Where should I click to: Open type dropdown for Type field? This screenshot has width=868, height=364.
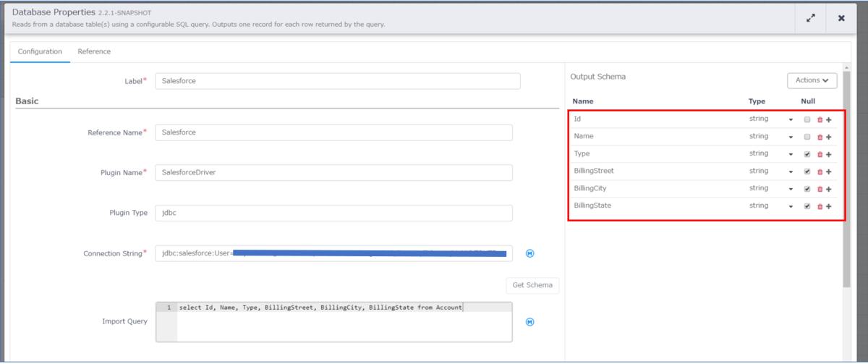[791, 154]
